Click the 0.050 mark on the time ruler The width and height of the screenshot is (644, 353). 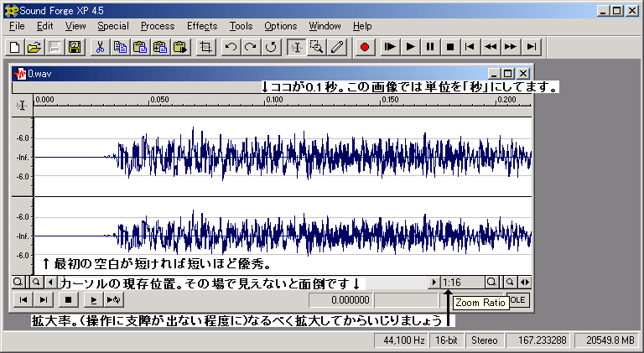point(159,100)
